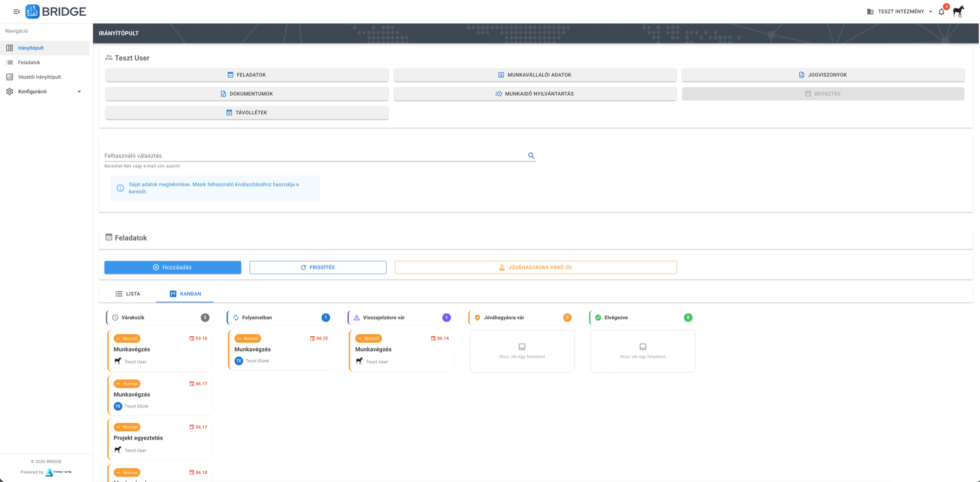This screenshot has width=980, height=482.
Task: Expand the Konfiguráció menu arrow
Action: click(x=79, y=91)
